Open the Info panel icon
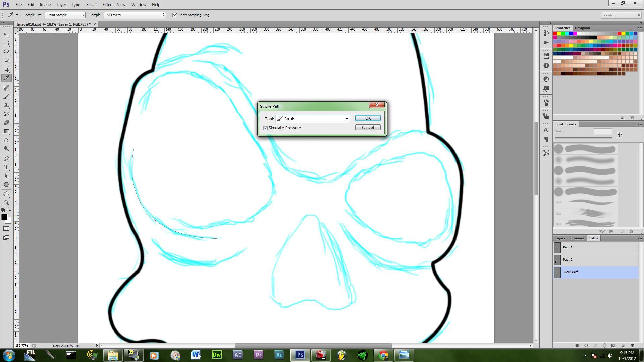 pos(546,66)
